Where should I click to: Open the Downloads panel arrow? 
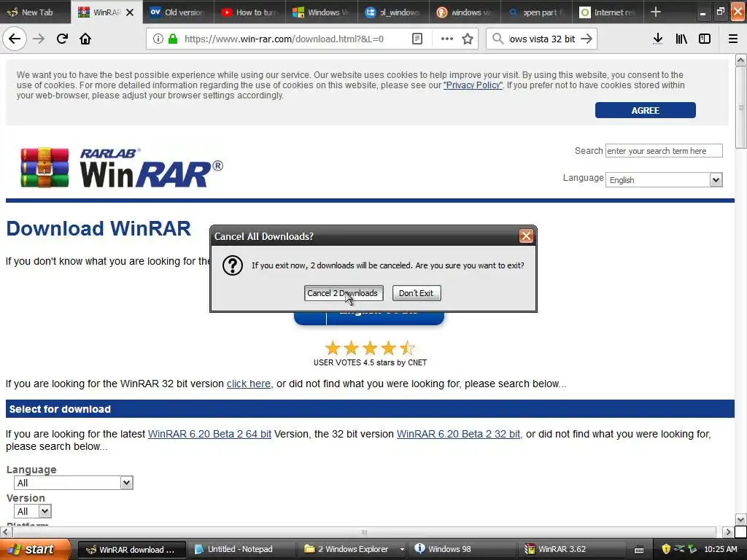pos(658,39)
